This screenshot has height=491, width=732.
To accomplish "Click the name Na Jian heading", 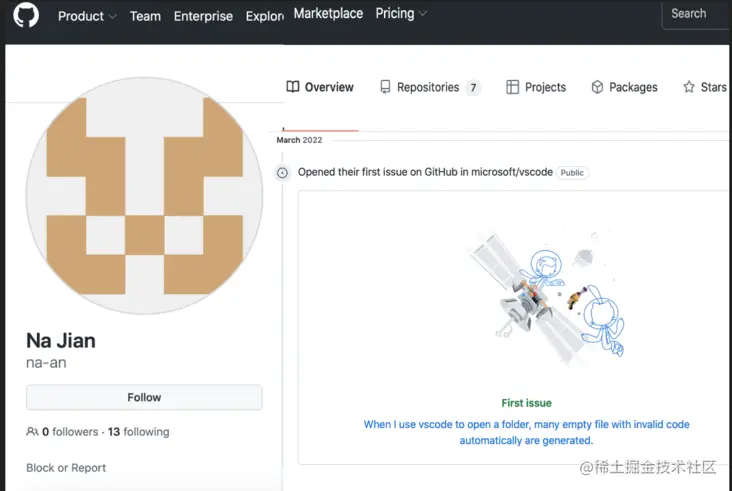I will (x=61, y=341).
